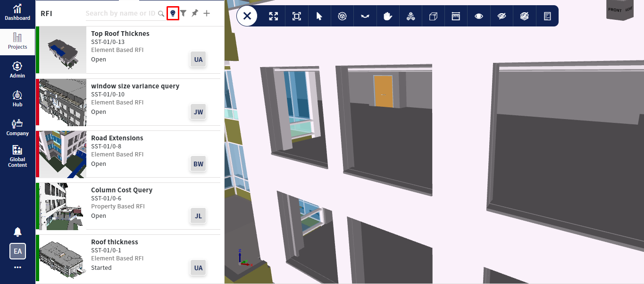Click the 'Open' status on Road Extensions
The height and width of the screenshot is (284, 644).
pos(99,164)
